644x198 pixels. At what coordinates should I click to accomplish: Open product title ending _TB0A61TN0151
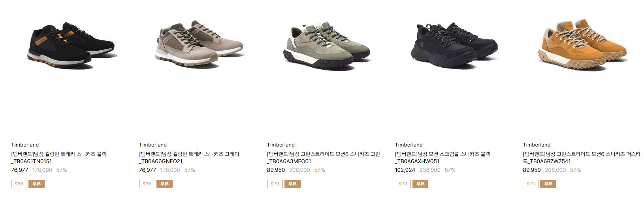tap(59, 158)
